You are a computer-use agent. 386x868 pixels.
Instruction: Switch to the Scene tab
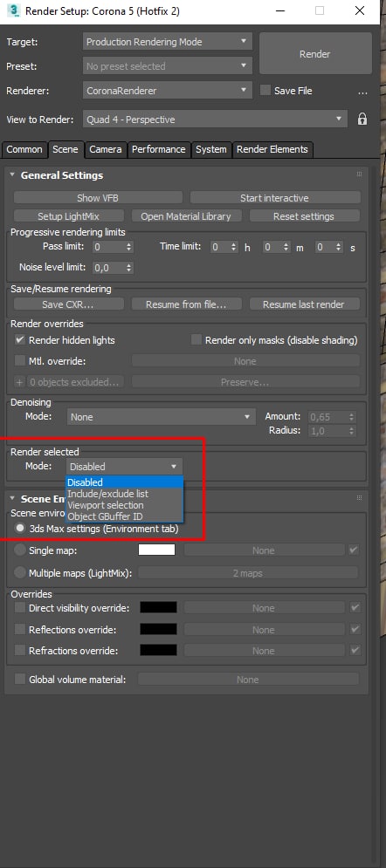click(x=65, y=149)
